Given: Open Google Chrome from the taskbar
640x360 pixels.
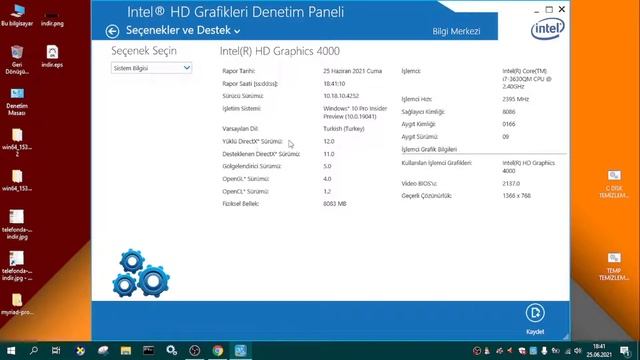Looking at the screenshot, I should (x=218, y=351).
